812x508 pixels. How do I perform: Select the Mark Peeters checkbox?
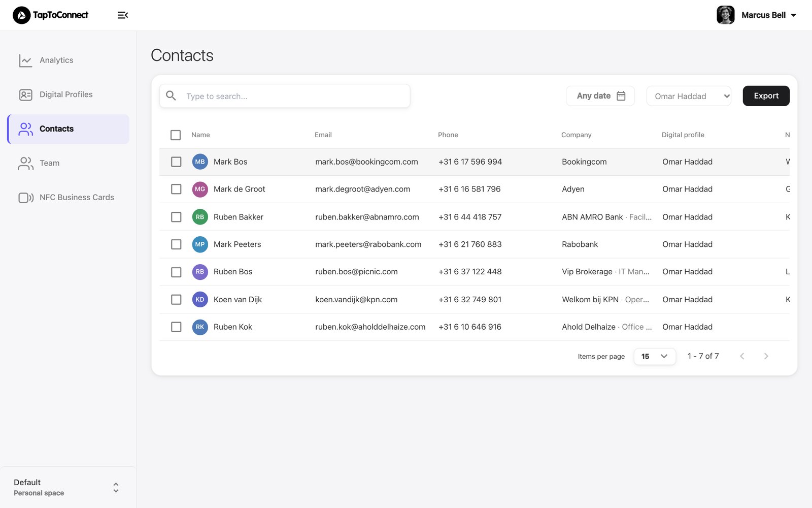click(176, 244)
